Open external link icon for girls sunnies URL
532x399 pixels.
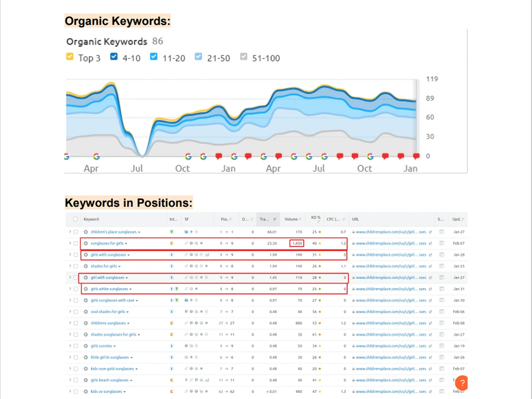430,346
